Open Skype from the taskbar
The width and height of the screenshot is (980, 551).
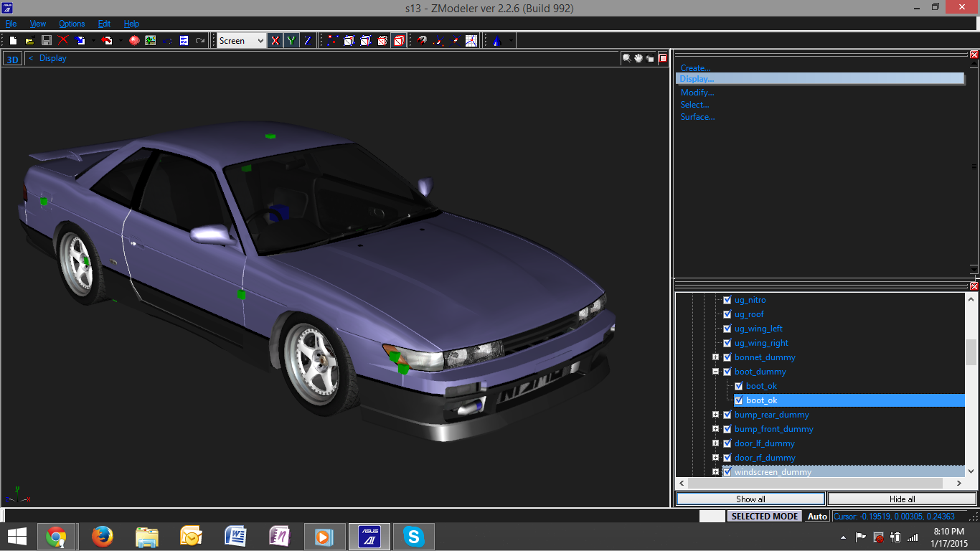pyautogui.click(x=413, y=537)
